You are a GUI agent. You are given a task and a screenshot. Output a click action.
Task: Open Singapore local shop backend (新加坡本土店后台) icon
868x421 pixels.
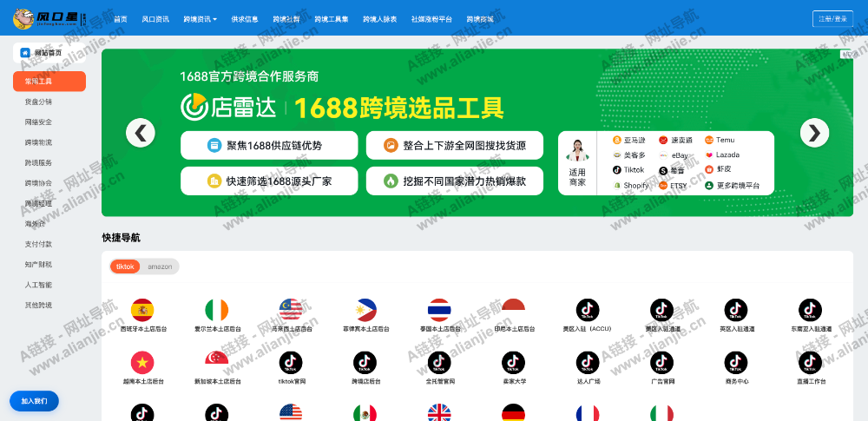click(216, 362)
